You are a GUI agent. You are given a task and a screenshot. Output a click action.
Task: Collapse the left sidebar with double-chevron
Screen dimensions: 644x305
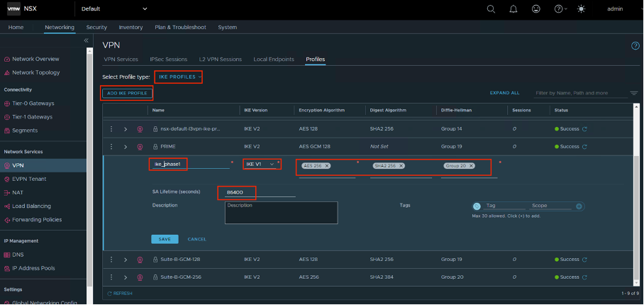pos(87,41)
